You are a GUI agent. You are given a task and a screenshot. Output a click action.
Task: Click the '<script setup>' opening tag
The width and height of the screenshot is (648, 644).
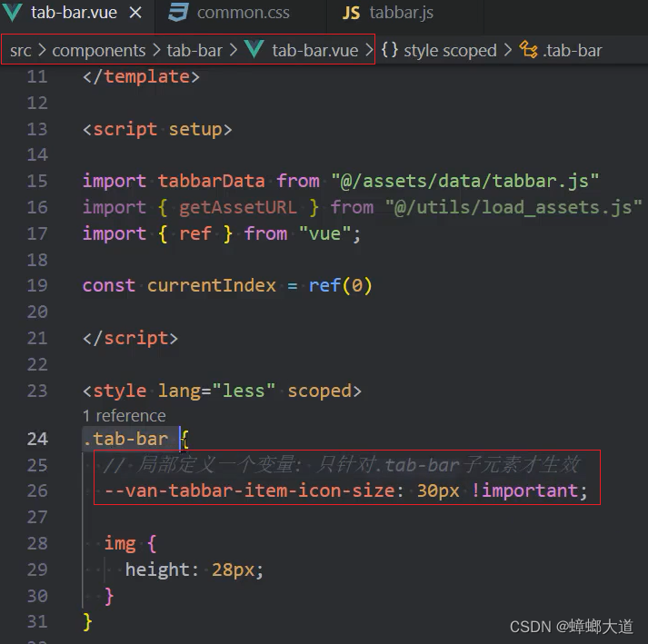point(157,130)
